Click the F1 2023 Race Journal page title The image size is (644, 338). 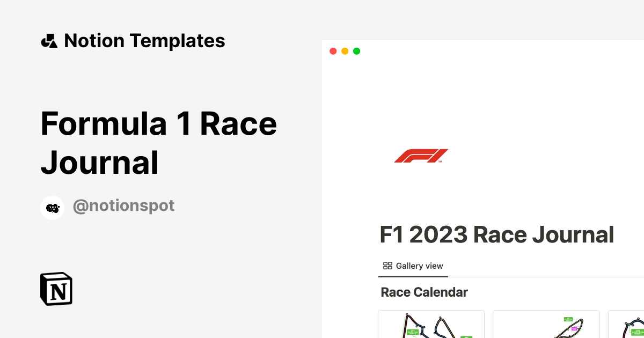(497, 235)
